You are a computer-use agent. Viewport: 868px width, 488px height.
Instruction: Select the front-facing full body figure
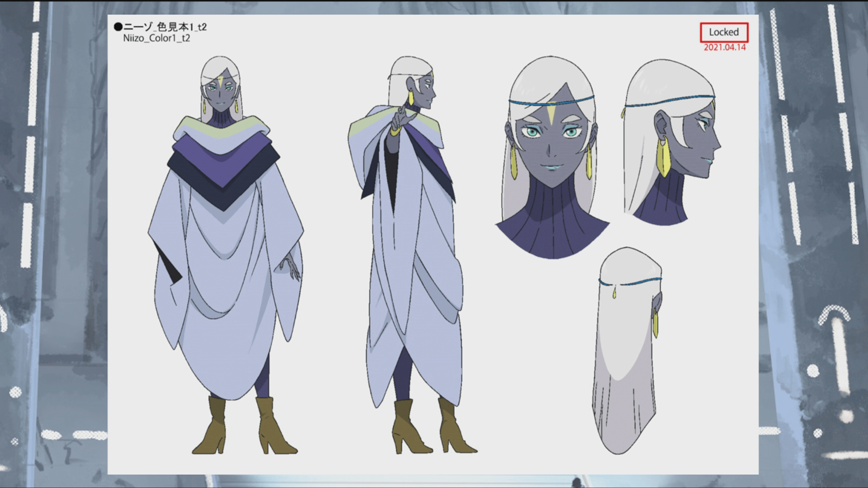(x=225, y=256)
